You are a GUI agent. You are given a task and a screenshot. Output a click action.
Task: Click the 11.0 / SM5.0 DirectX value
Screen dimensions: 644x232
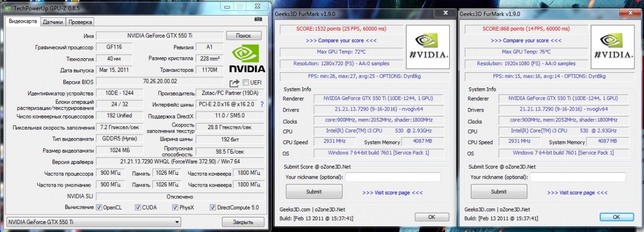[x=229, y=116]
